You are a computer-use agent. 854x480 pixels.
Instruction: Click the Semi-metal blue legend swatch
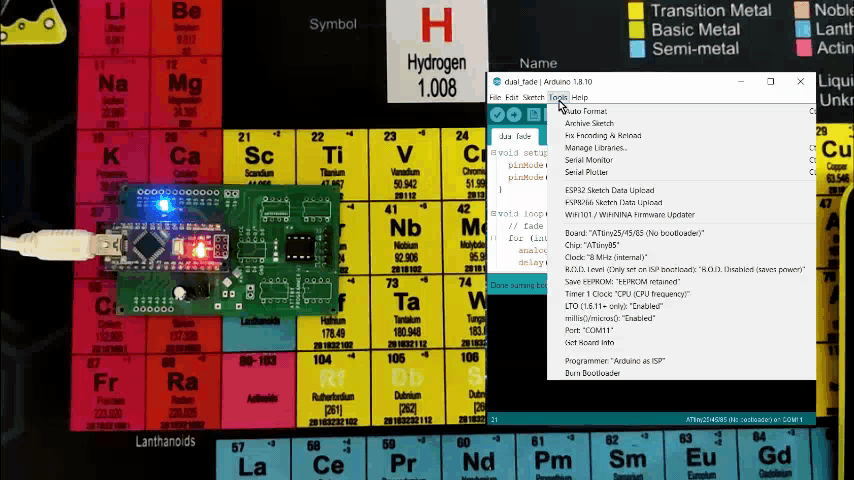(x=637, y=49)
